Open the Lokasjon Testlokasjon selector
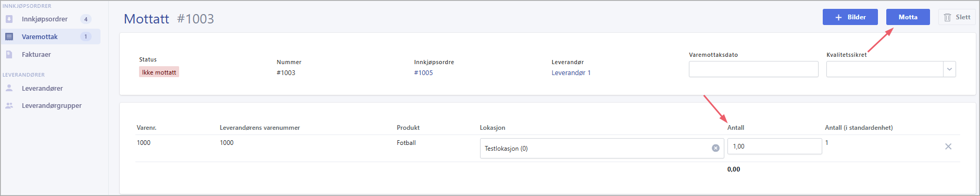 click(x=602, y=148)
